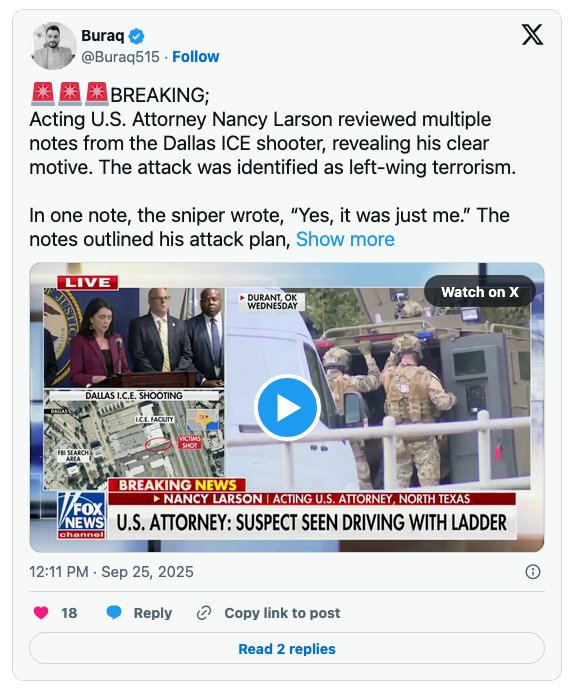Click the chain link copy icon
The height and width of the screenshot is (693, 575).
[x=204, y=613]
